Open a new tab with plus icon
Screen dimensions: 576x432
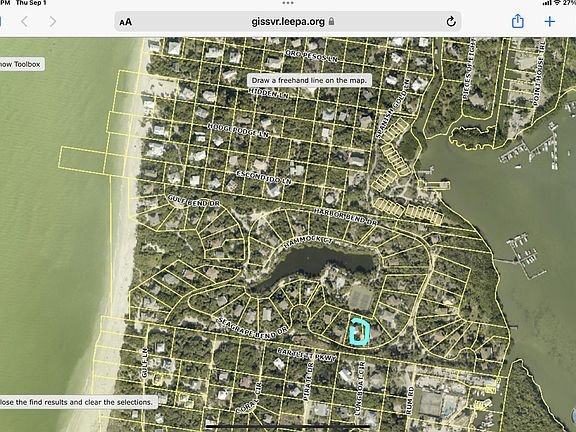(550, 21)
